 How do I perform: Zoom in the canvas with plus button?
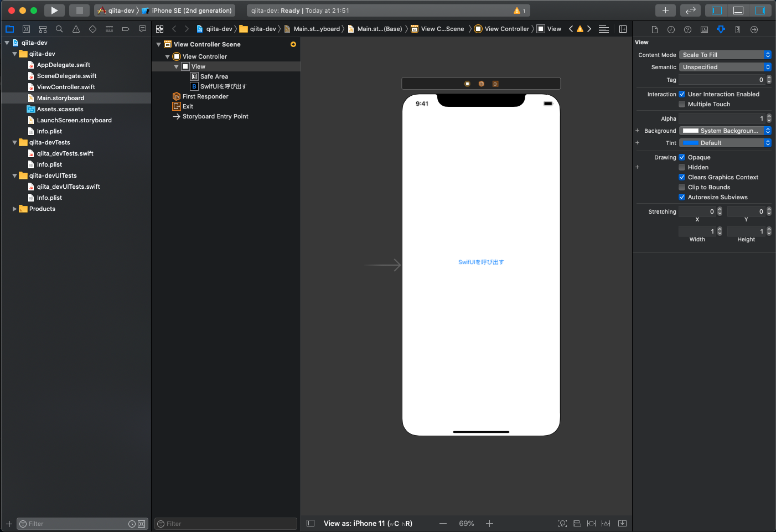coord(489,523)
